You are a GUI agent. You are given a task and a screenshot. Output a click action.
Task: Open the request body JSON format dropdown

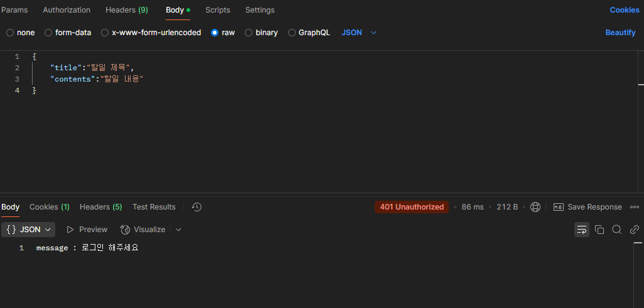click(x=359, y=33)
